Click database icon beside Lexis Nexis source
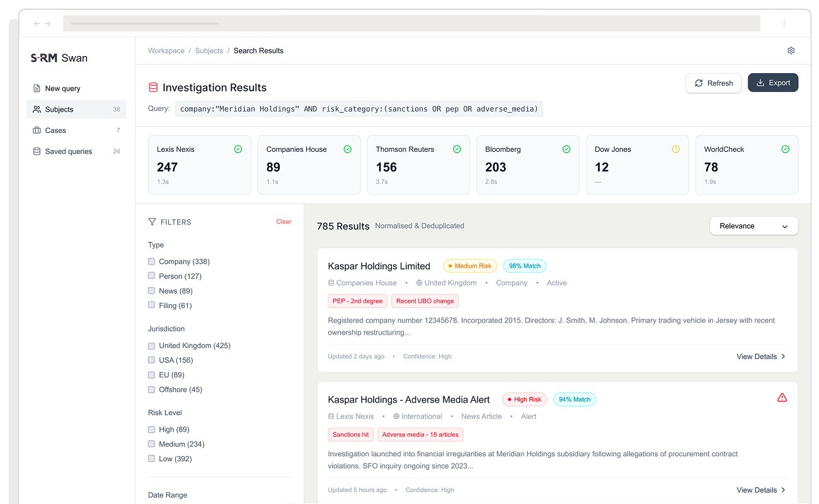This screenshot has width=819, height=504. (x=331, y=416)
